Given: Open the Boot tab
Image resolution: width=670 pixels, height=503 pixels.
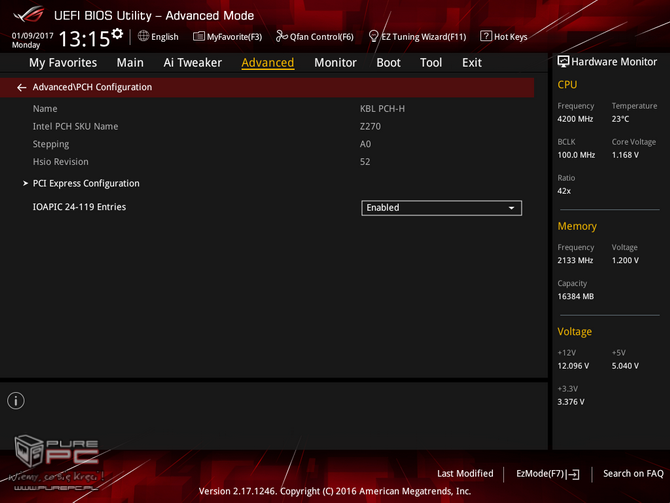Looking at the screenshot, I should (388, 63).
